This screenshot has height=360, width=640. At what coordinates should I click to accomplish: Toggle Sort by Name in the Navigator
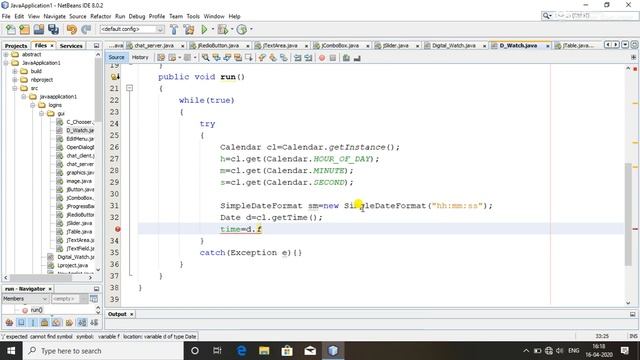[x=82, y=323]
